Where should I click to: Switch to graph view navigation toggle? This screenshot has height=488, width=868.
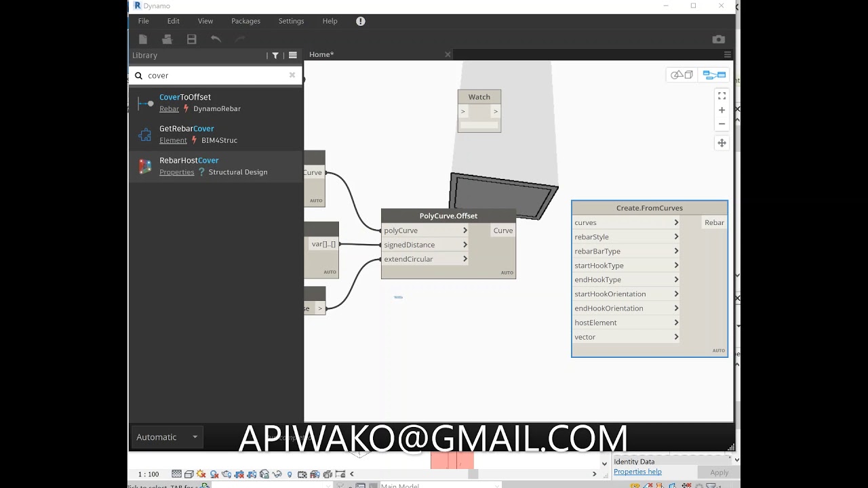point(714,75)
